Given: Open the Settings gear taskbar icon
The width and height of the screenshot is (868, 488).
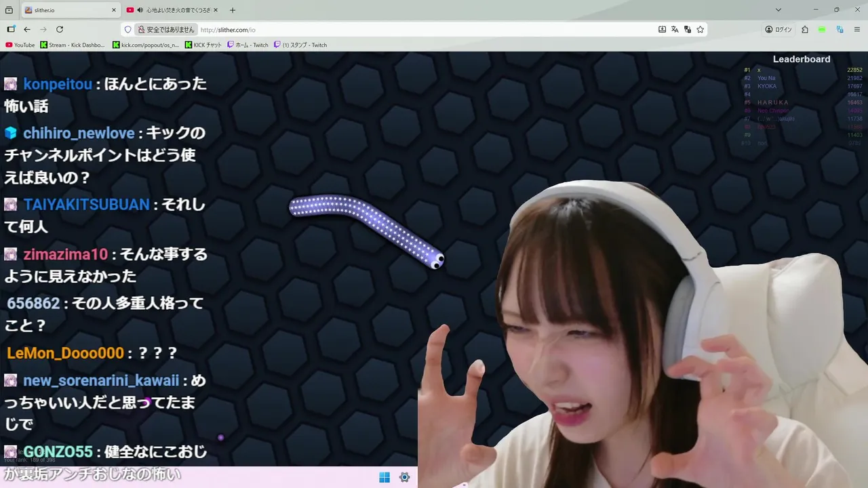Looking at the screenshot, I should (405, 477).
